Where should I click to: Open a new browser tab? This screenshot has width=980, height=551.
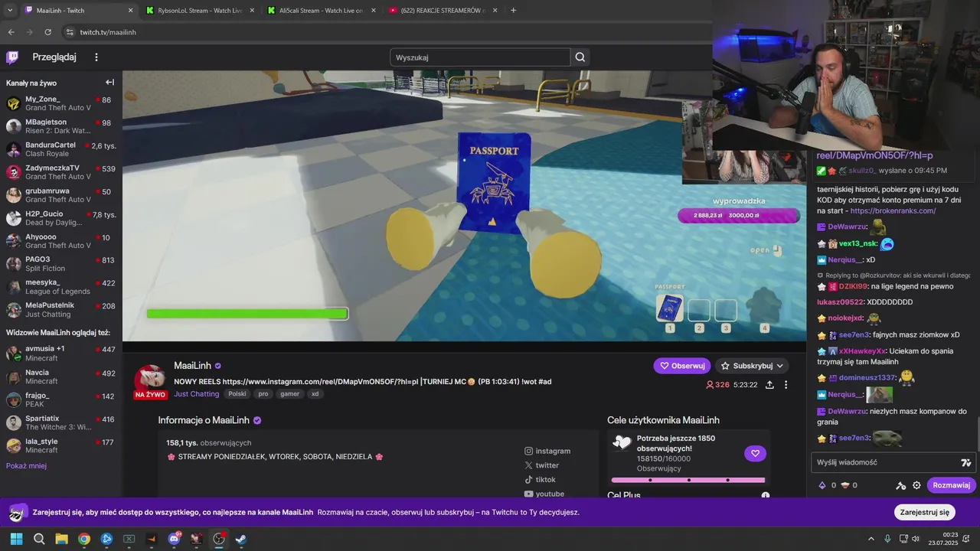click(x=513, y=11)
